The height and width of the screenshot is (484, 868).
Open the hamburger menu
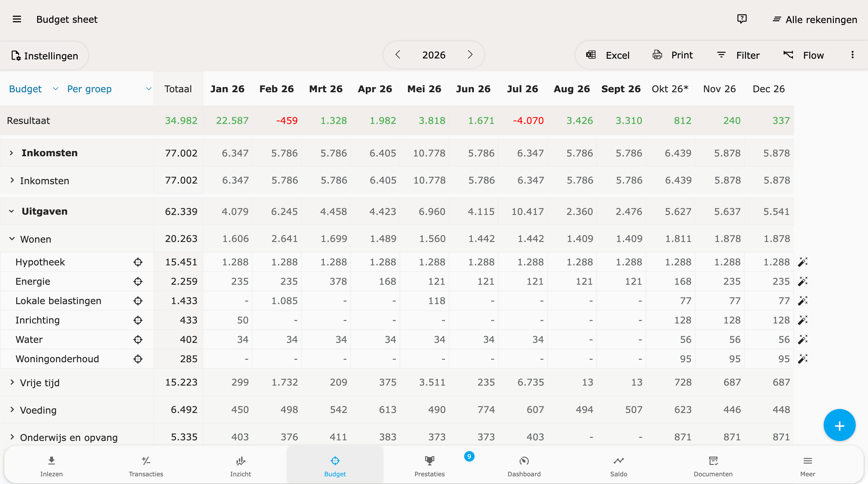pyautogui.click(x=17, y=19)
